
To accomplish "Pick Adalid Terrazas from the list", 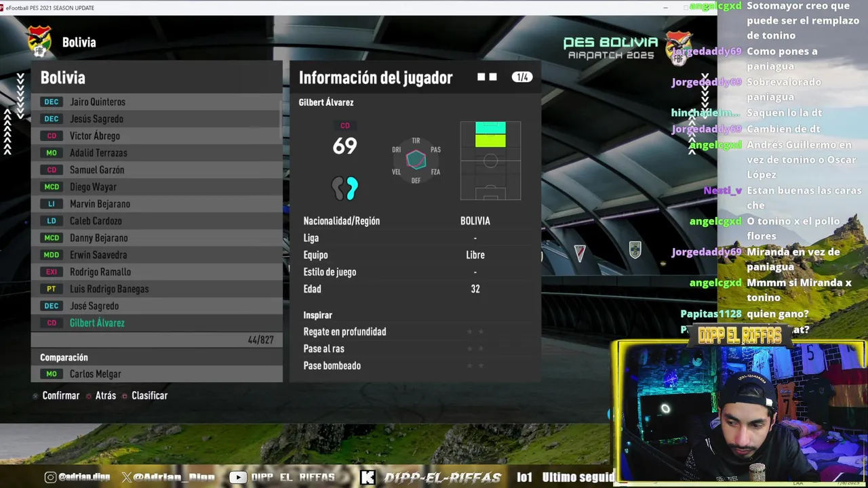I will click(155, 152).
